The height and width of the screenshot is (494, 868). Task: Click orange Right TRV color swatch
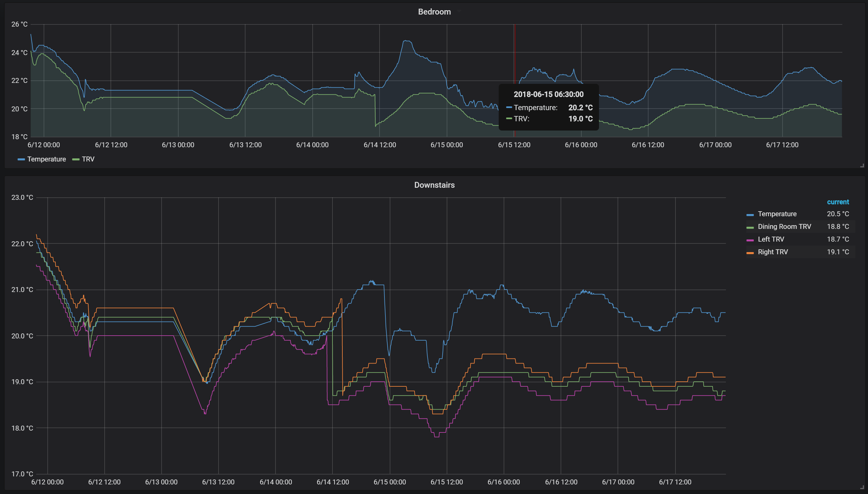[750, 253]
